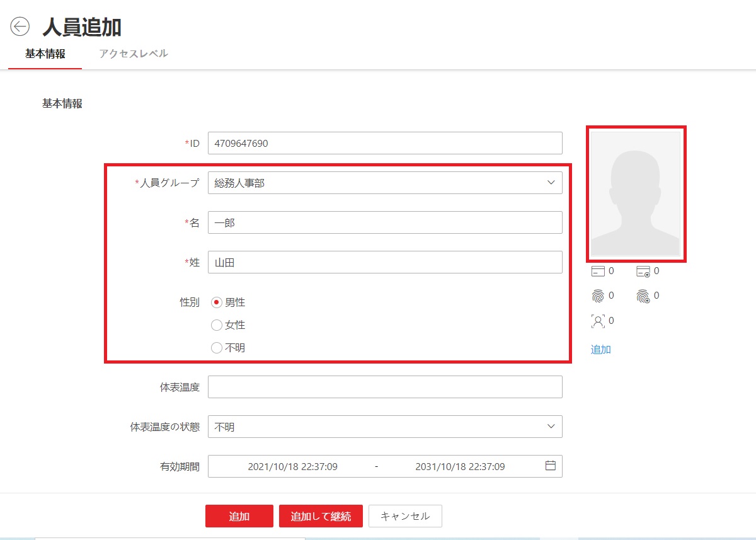Click the card icon with circular badge
This screenshot has width=756, height=540.
coord(643,272)
